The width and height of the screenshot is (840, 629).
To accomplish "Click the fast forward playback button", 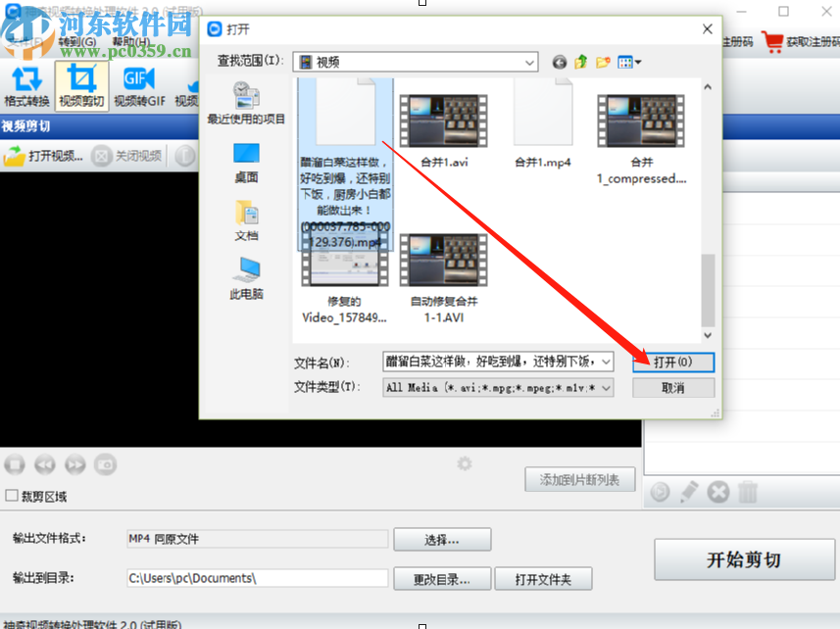I will 75,464.
